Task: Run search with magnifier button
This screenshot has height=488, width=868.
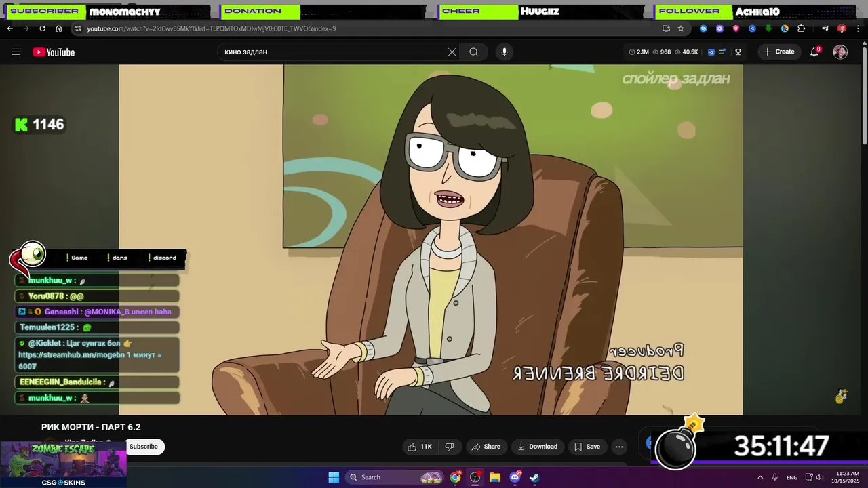Action: tap(474, 52)
